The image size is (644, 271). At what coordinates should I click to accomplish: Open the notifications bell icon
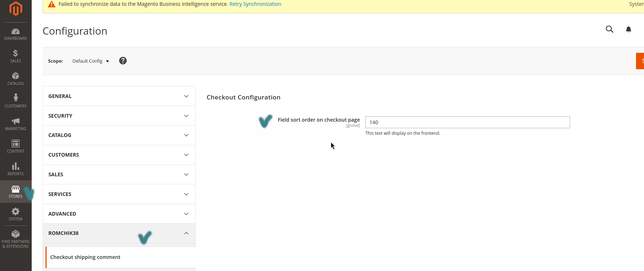(x=628, y=30)
